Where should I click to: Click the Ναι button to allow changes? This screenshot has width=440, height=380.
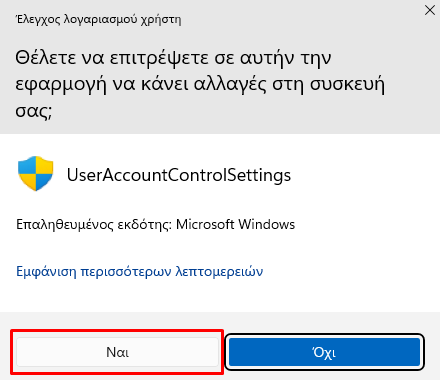(x=117, y=352)
